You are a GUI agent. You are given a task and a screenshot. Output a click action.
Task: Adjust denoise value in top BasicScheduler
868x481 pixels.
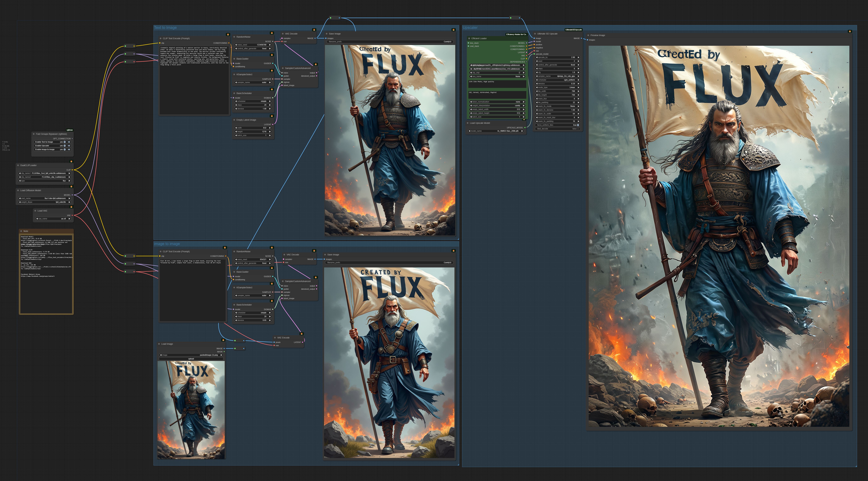[253, 109]
